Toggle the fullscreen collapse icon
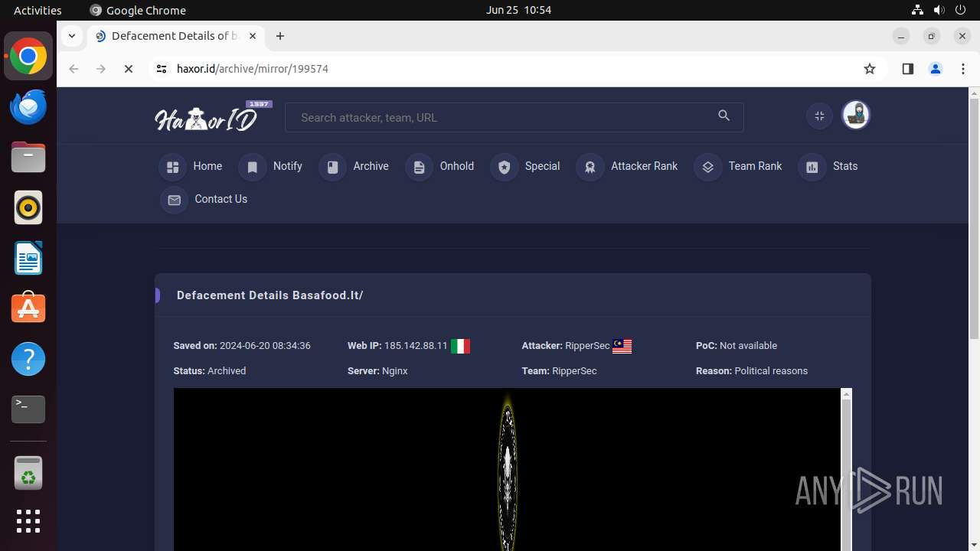Screen dimensions: 980x551 coord(819,116)
